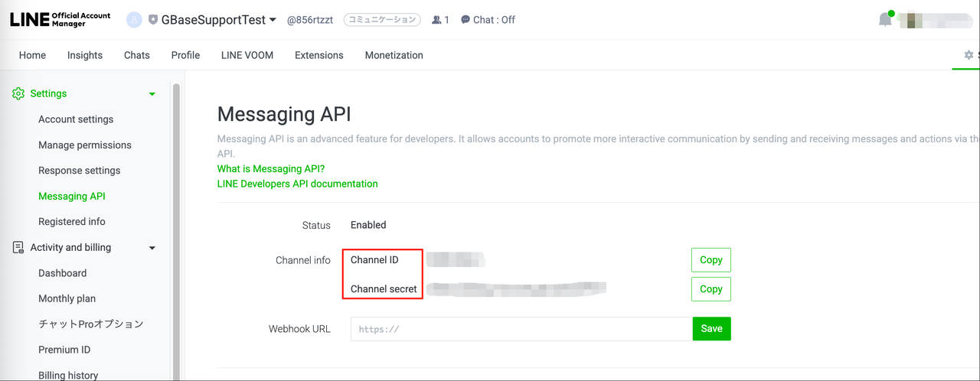Open the Extensions tab
Image resolution: width=980 pixels, height=381 pixels.
[x=319, y=55]
